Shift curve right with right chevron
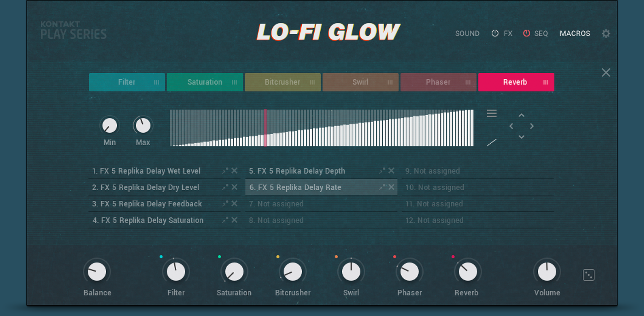644x316 pixels. (532, 126)
